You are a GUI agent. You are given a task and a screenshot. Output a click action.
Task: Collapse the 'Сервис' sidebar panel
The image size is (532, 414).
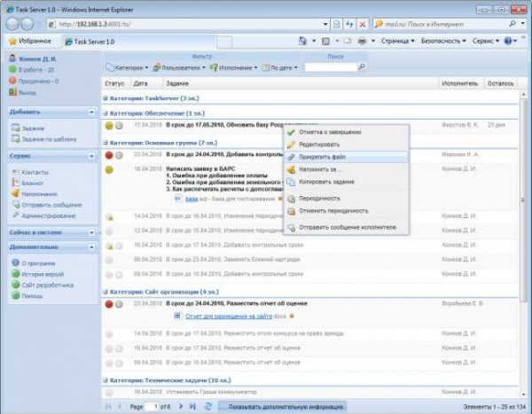[91, 156]
